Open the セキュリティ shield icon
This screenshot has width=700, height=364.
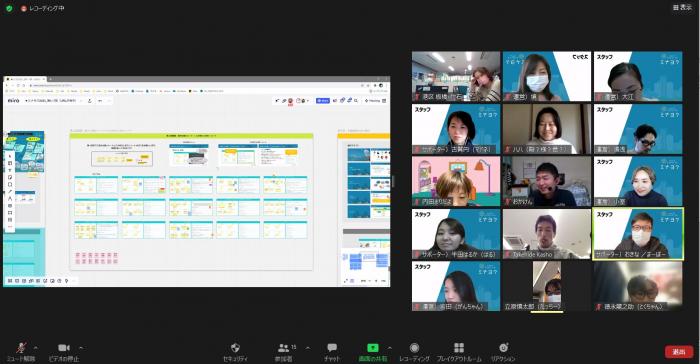click(x=235, y=347)
